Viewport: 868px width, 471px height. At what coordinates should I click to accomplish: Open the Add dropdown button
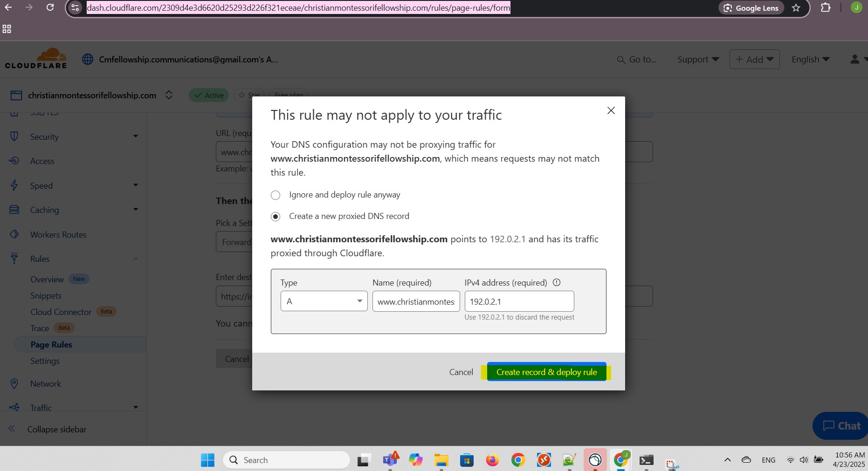tap(754, 59)
